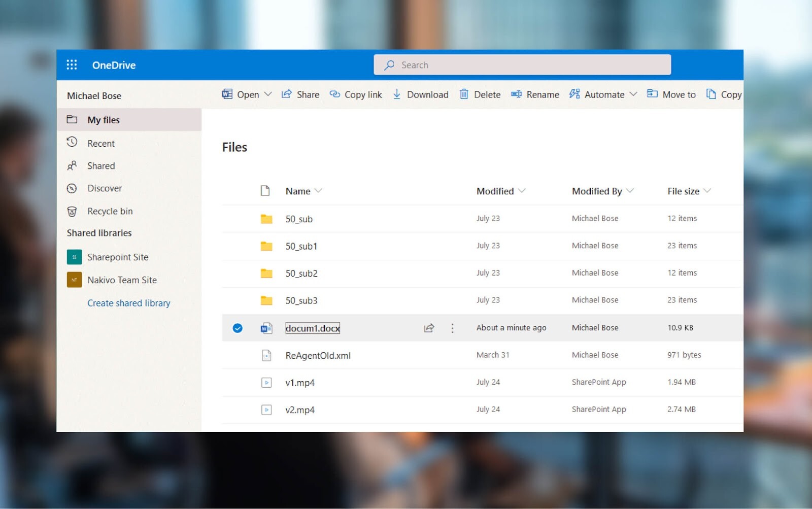Open the File size column dropdown
The height and width of the screenshot is (509, 812).
point(689,191)
